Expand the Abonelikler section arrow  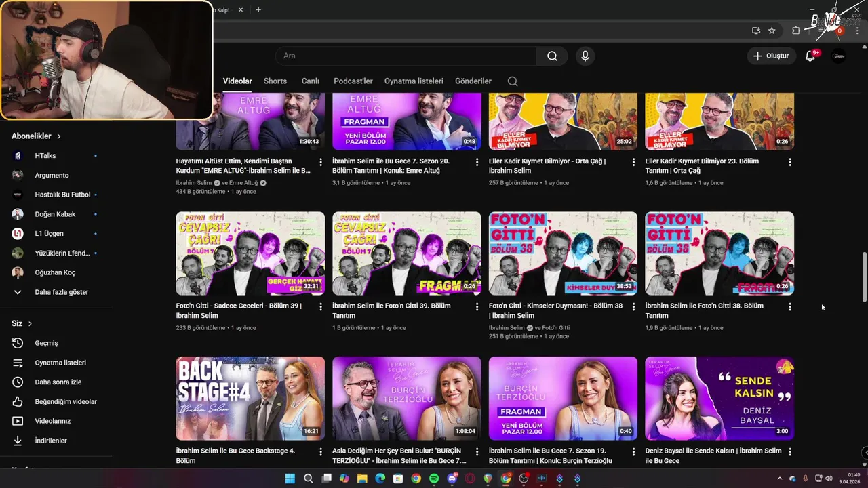(59, 136)
